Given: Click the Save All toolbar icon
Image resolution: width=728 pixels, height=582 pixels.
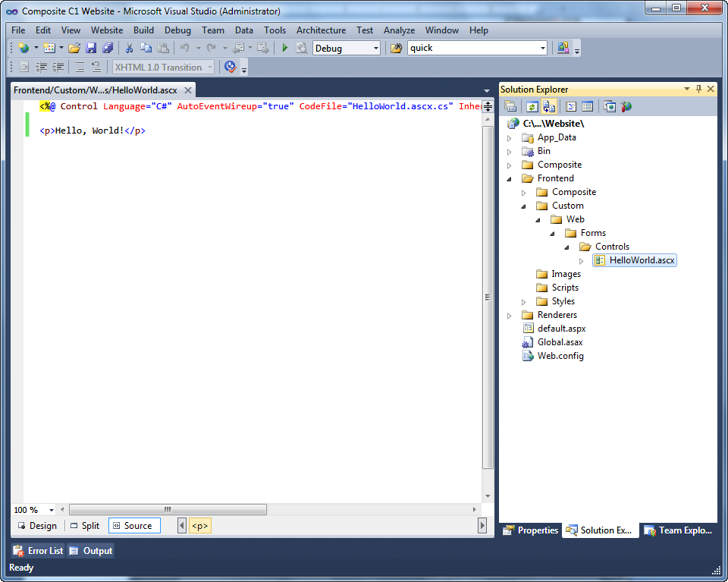Looking at the screenshot, I should pos(108,49).
